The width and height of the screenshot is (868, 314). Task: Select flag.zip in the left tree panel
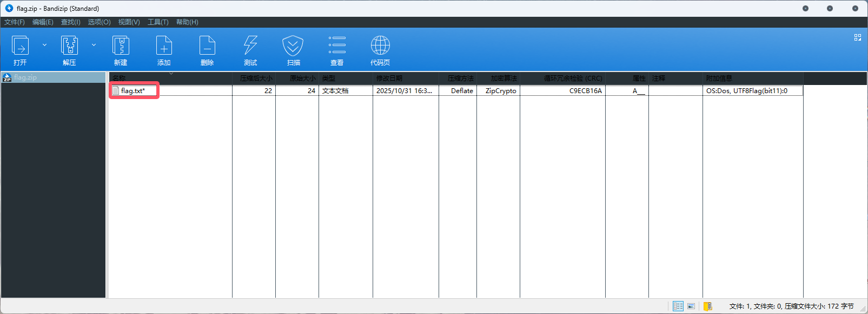click(x=25, y=77)
